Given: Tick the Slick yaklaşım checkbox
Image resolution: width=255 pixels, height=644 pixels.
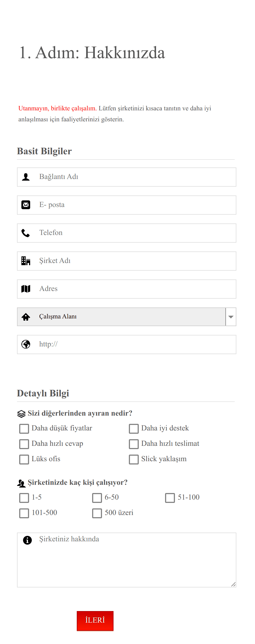Looking at the screenshot, I should click(134, 459).
